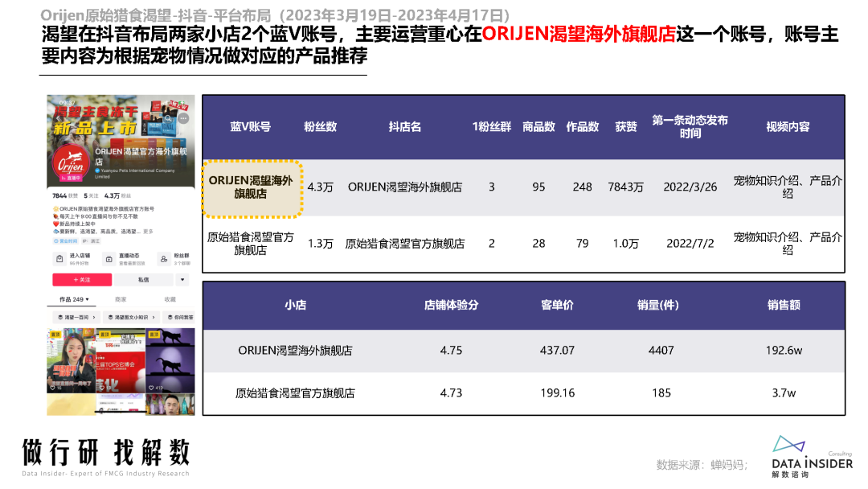This screenshot has width=868, height=489.
Task: Click the 437.07 average order value cell
Action: click(558, 351)
